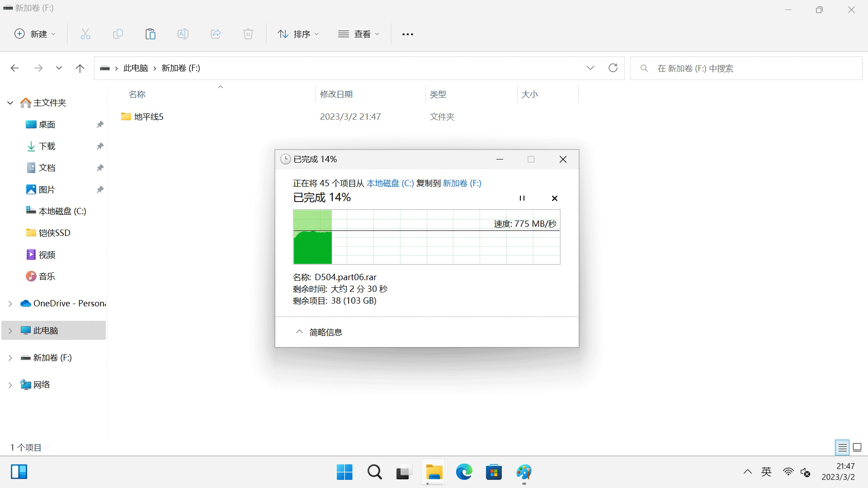
Task: Expand 此电脑 tree item
Action: tap(9, 330)
